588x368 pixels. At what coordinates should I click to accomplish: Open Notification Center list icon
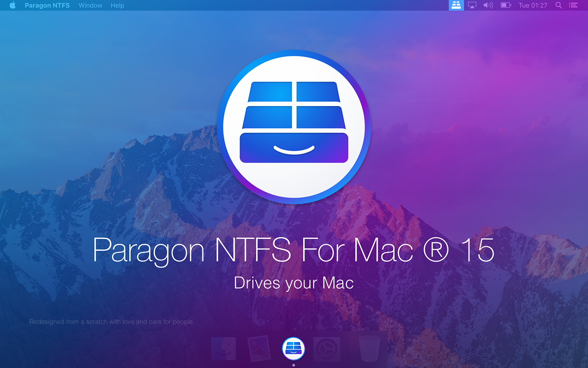(x=573, y=5)
